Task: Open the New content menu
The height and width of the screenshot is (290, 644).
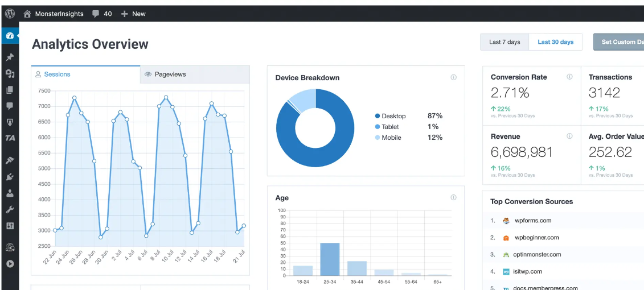Action: point(133,14)
